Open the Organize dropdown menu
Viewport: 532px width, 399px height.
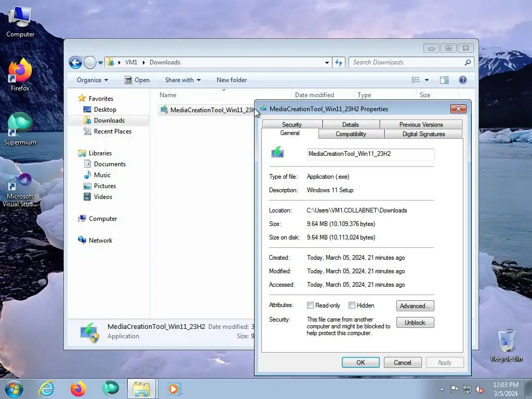pos(92,80)
